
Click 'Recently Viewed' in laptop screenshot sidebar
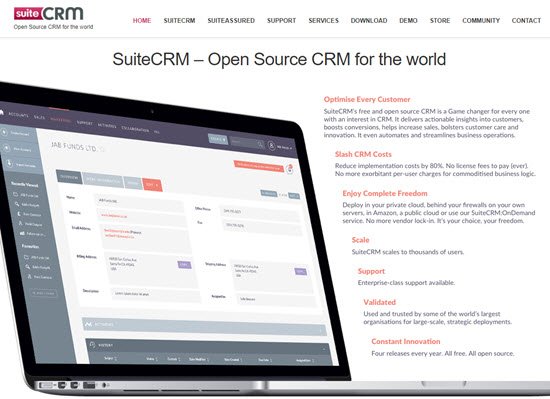25,184
